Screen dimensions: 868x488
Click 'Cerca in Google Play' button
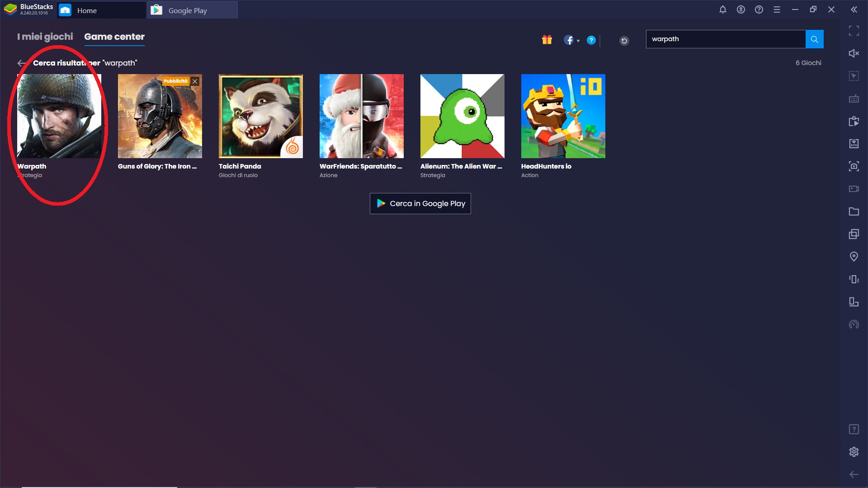(420, 203)
